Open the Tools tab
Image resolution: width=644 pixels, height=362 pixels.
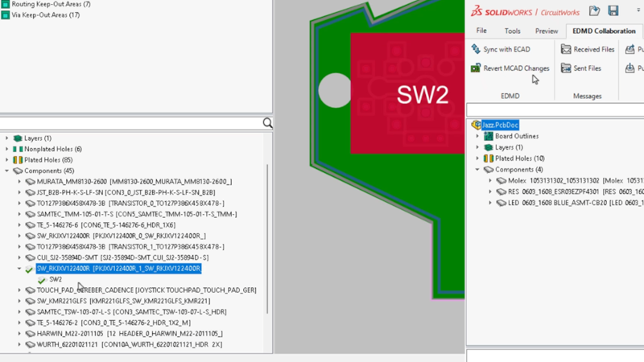tap(512, 31)
